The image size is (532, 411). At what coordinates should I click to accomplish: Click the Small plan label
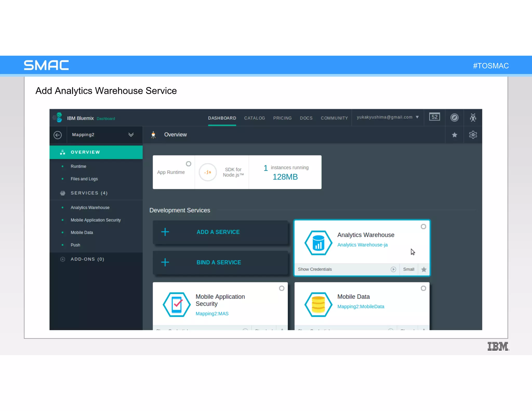tap(409, 269)
